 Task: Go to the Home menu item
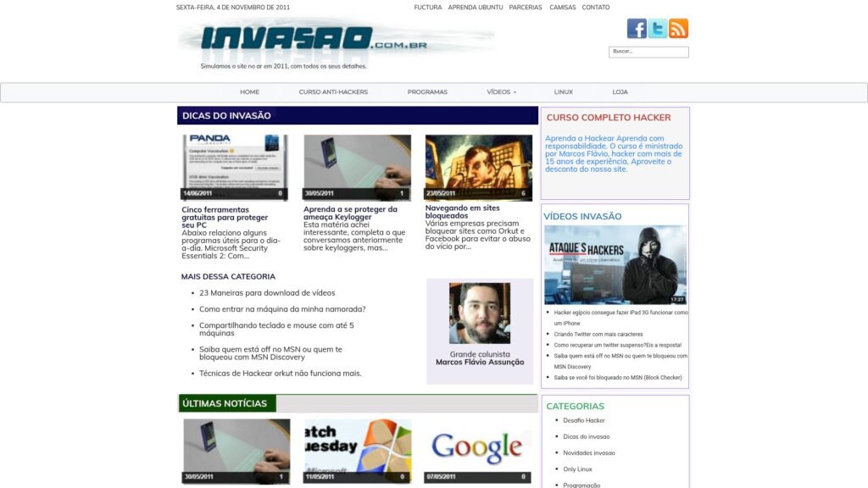coord(249,92)
